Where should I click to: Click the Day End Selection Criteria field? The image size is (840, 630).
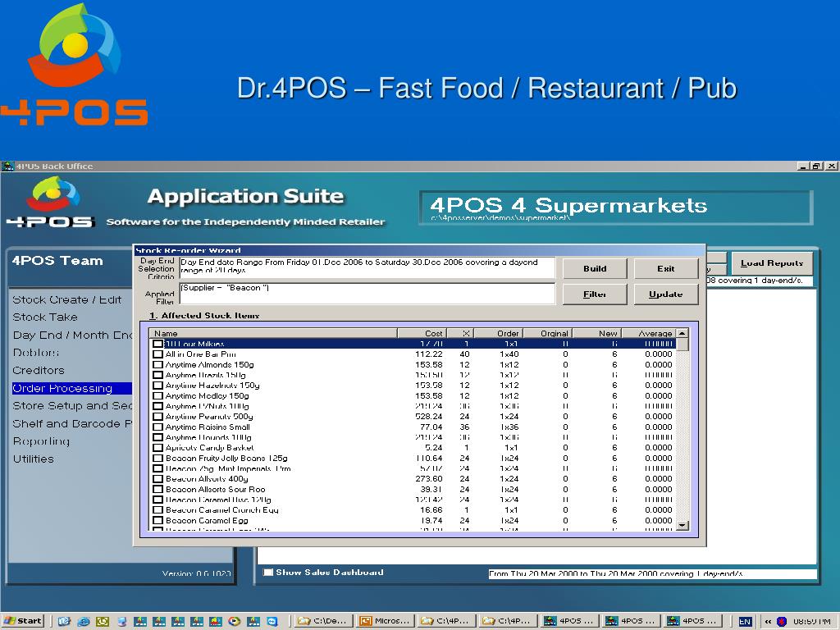(367, 267)
